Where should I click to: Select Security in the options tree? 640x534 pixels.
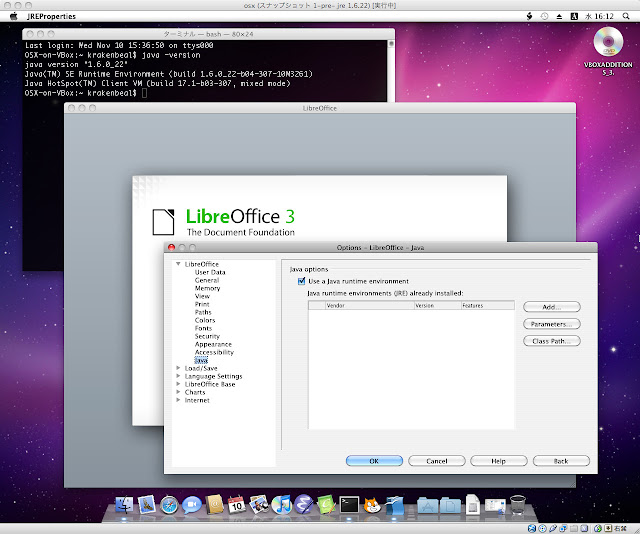pyautogui.click(x=207, y=336)
